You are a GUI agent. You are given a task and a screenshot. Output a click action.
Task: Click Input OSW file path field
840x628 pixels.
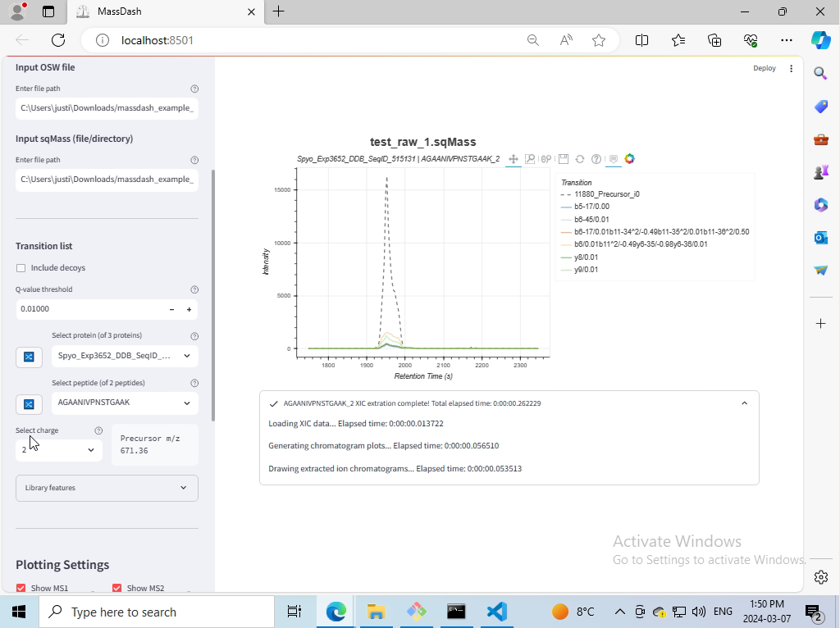[107, 108]
